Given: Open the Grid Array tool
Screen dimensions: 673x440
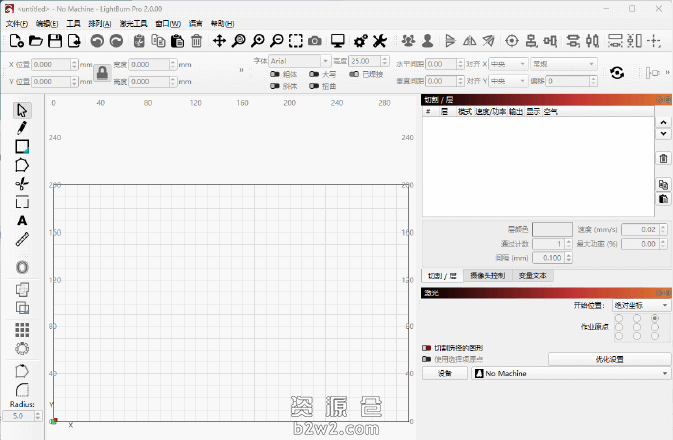Looking at the screenshot, I should [x=22, y=328].
